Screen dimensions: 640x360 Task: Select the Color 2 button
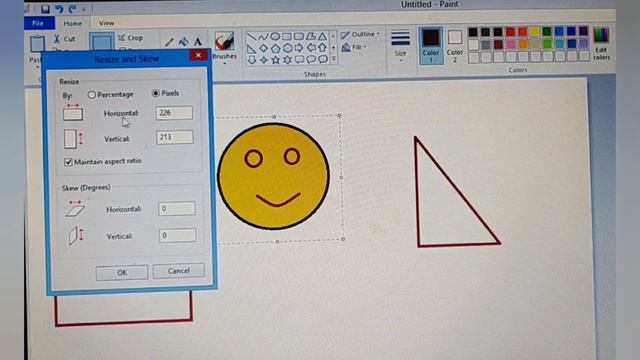point(455,45)
